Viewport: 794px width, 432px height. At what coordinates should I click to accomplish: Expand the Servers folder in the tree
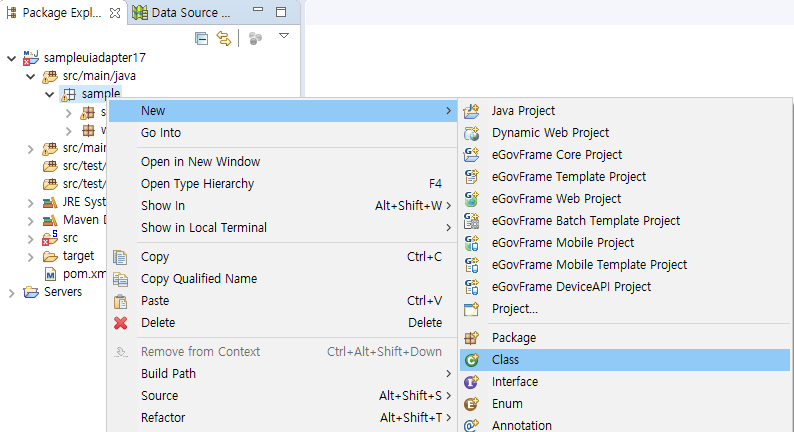pos(11,292)
